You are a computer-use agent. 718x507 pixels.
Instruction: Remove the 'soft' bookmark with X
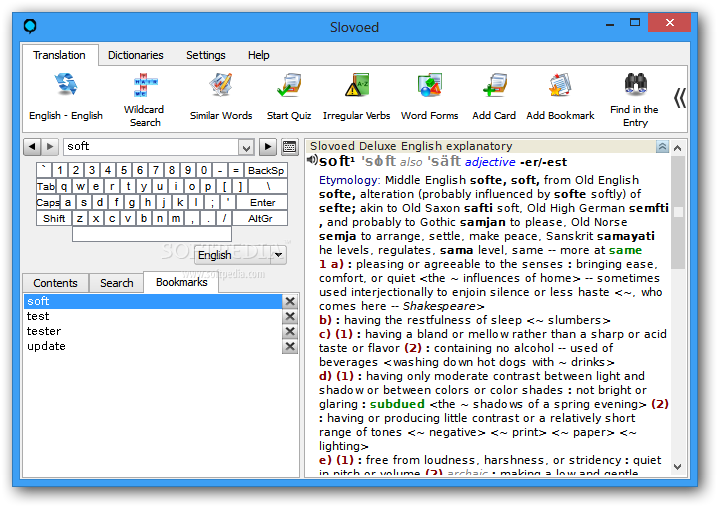click(x=289, y=301)
